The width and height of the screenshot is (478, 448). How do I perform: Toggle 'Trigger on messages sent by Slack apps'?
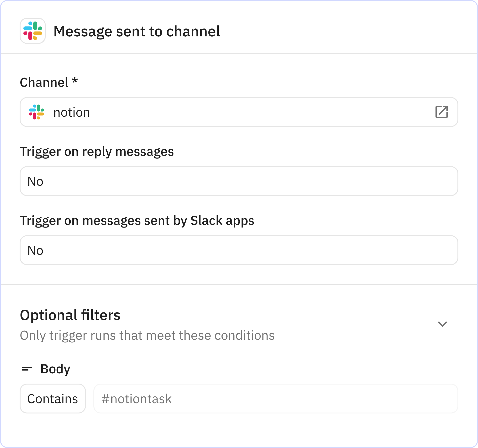(239, 250)
